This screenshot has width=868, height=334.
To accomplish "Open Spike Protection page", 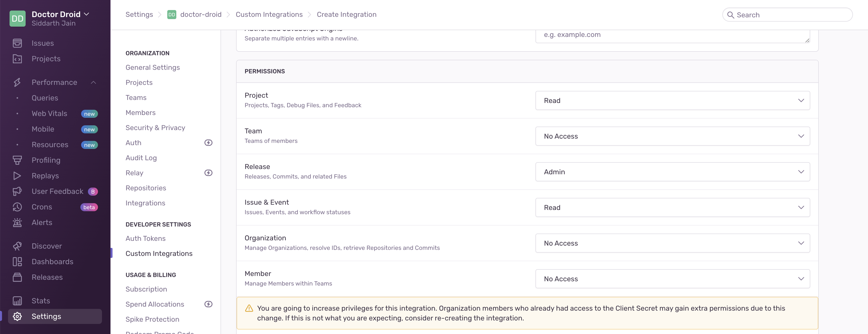I will (x=152, y=319).
